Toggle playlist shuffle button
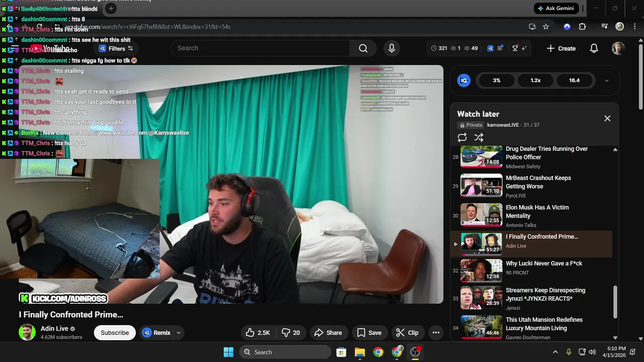 coord(478,137)
